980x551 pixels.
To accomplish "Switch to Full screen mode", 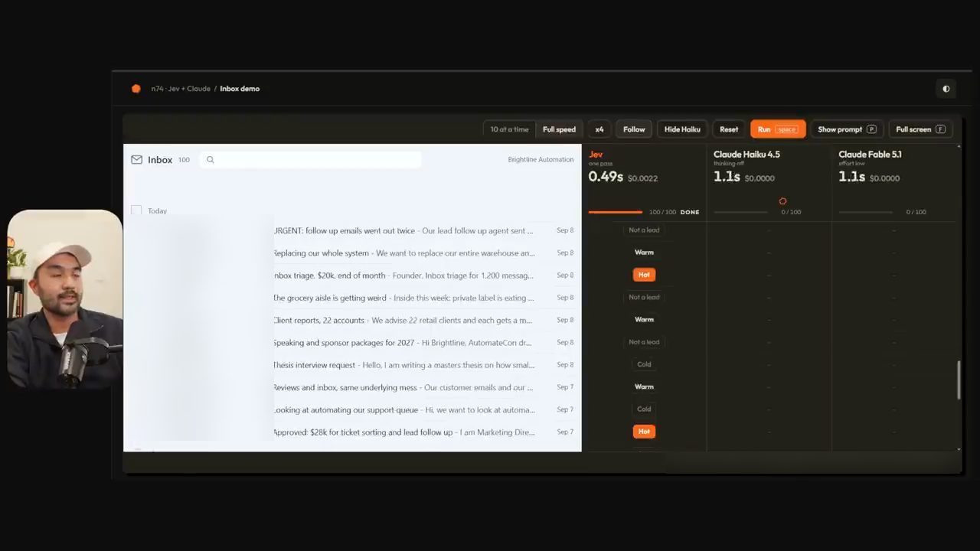I will click(920, 129).
